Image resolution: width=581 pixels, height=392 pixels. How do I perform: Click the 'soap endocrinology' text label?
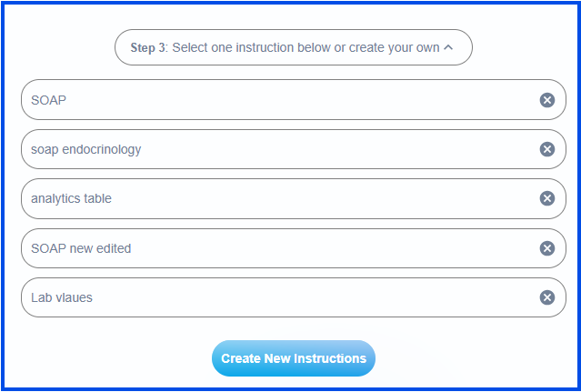85,149
